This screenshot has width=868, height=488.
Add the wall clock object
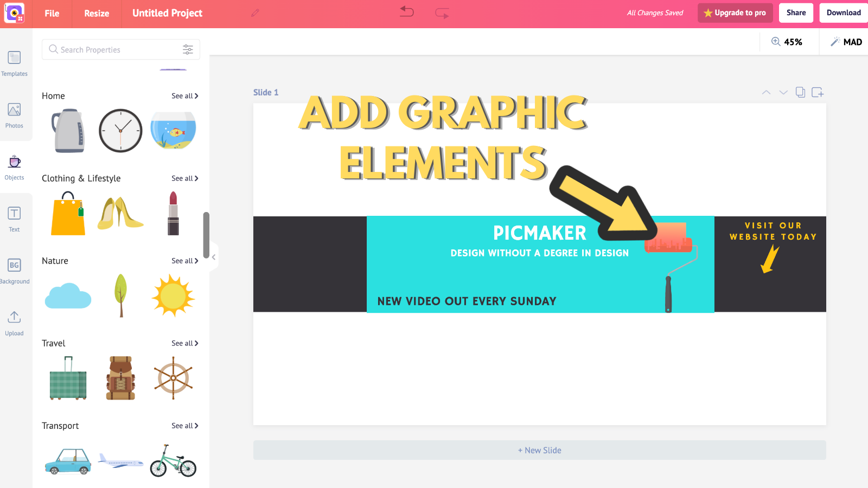120,131
